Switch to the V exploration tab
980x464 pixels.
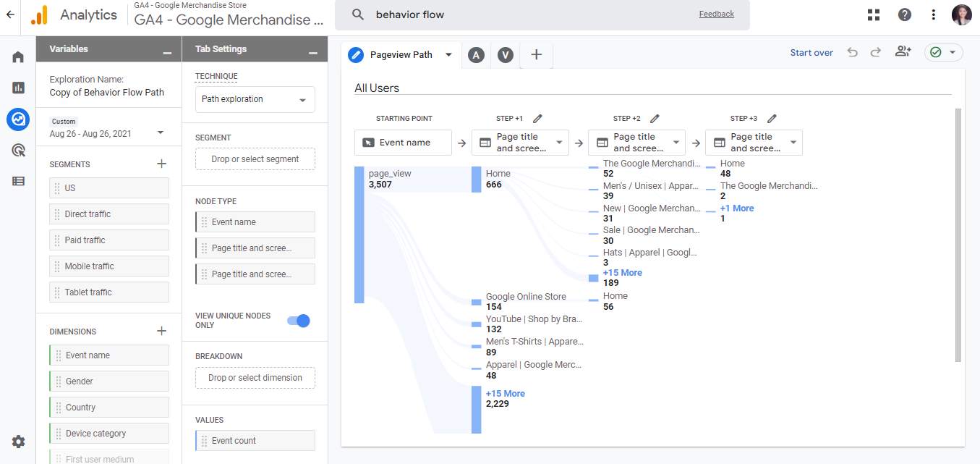[x=505, y=54]
